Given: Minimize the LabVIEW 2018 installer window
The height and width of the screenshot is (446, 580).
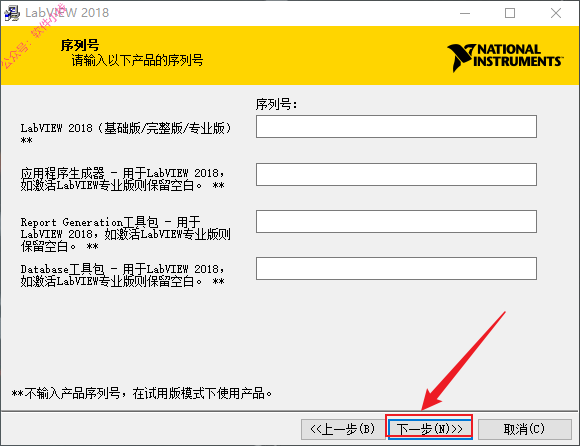Looking at the screenshot, I should coord(465,13).
